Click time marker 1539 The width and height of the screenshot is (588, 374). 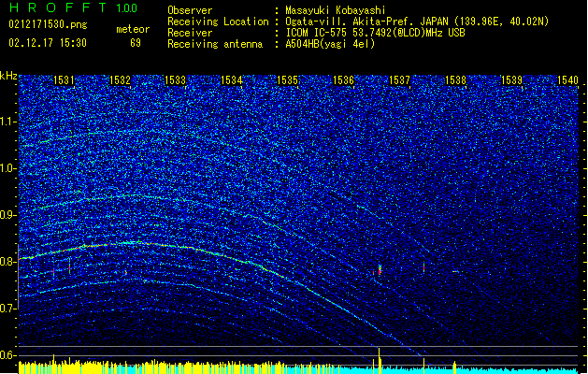pyautogui.click(x=511, y=80)
